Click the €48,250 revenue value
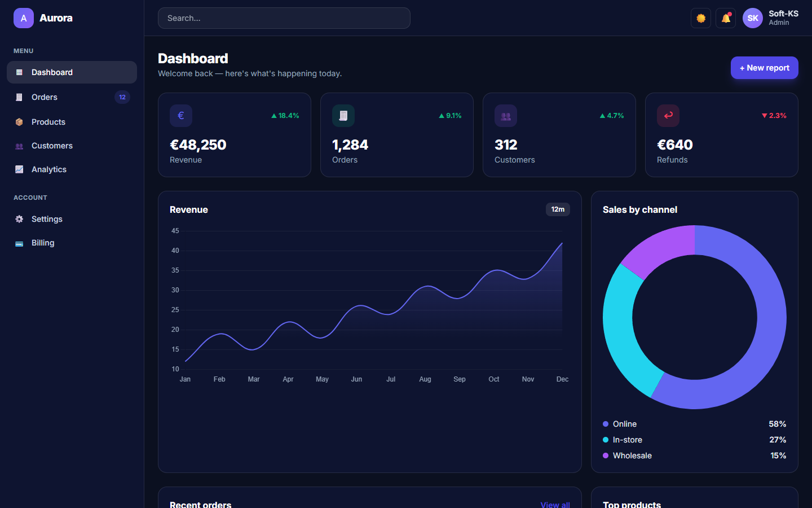This screenshot has width=812, height=508. pos(198,145)
